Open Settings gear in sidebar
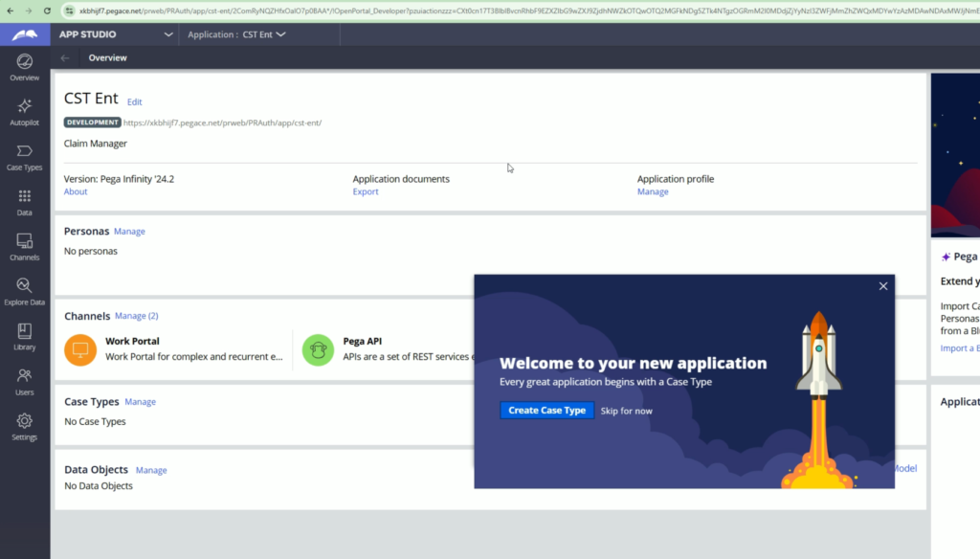980x559 pixels. 24,427
